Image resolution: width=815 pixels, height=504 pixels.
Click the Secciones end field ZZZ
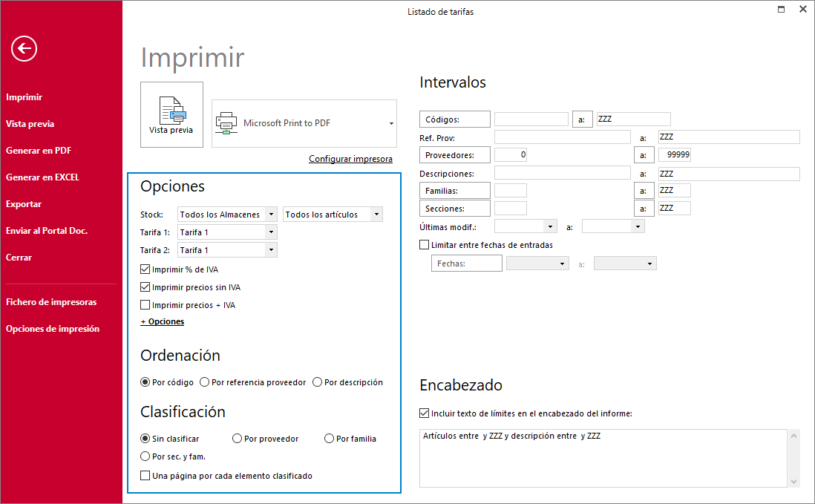(x=675, y=209)
